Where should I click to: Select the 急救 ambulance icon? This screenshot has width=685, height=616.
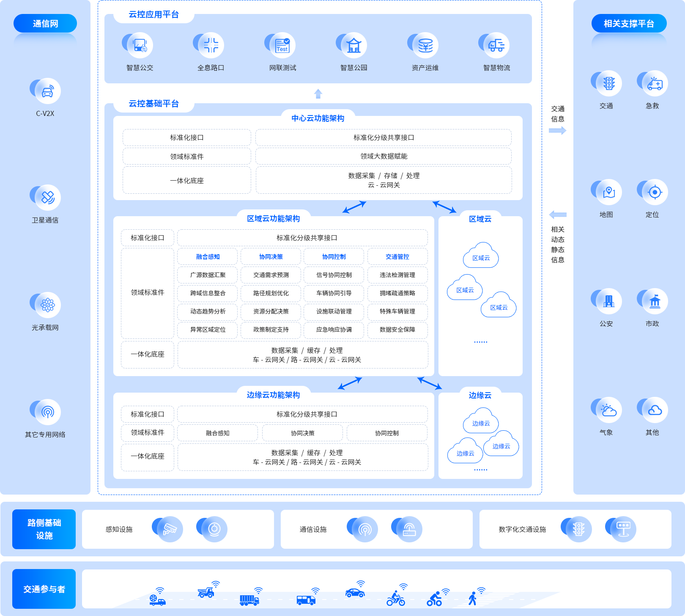coord(655,83)
